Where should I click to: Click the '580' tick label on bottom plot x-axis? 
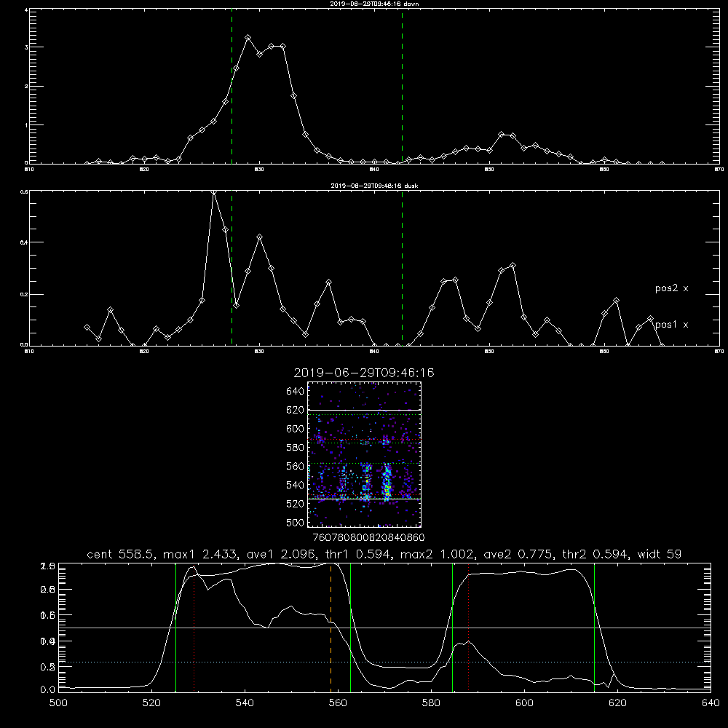pos(431,703)
